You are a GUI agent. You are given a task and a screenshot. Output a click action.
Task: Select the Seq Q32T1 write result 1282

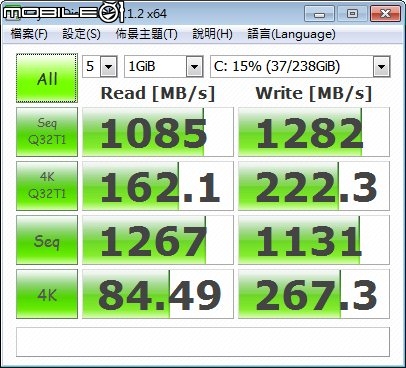tap(314, 132)
